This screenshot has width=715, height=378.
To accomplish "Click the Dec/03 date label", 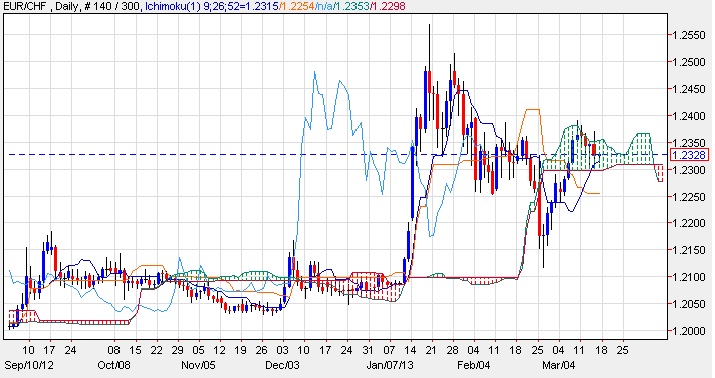I will [283, 365].
